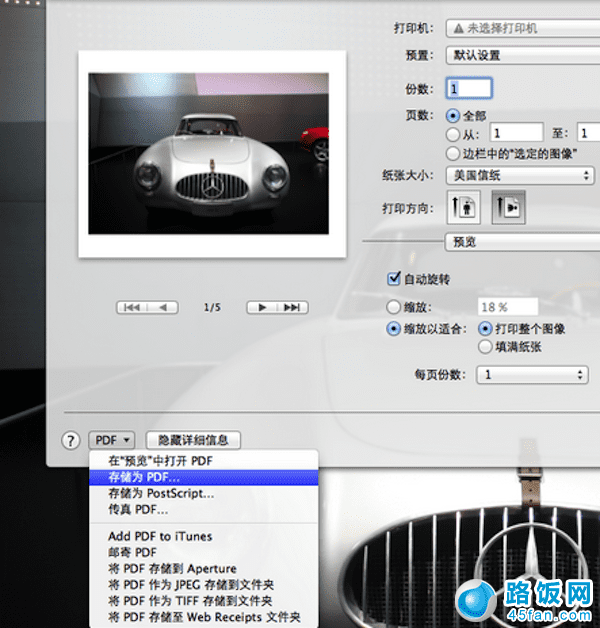Click the 1/5 page indicator text

(212, 308)
